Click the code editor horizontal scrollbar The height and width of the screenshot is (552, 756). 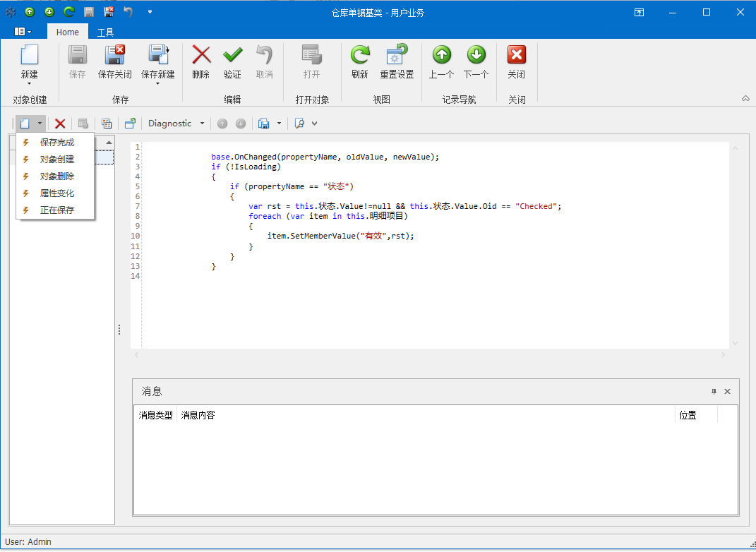pyautogui.click(x=430, y=355)
